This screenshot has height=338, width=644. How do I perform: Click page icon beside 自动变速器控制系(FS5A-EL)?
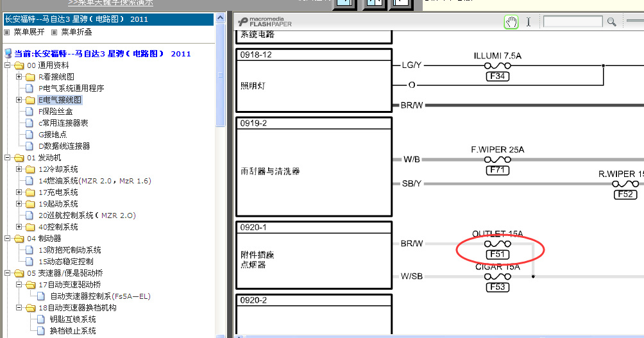[41, 296]
